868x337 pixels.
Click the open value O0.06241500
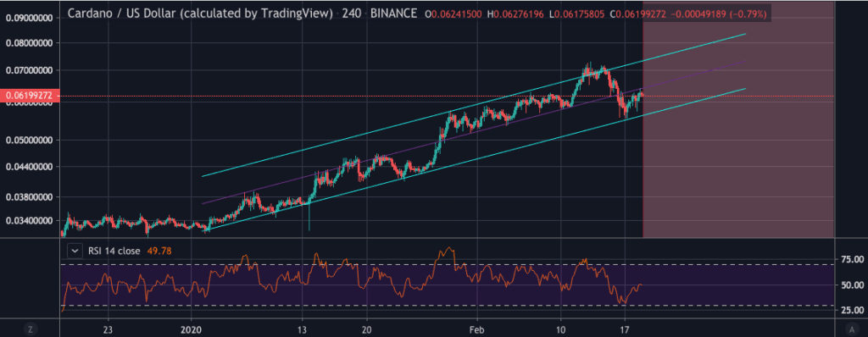coord(453,14)
